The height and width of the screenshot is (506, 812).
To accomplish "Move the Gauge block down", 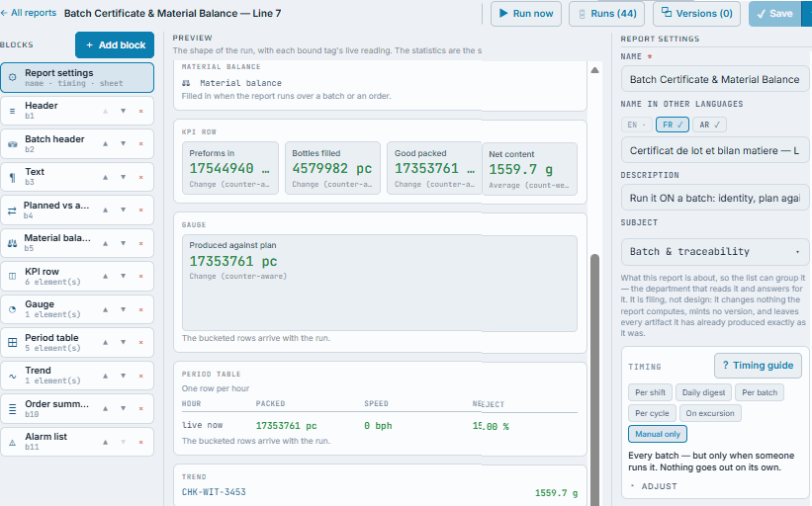I will click(124, 309).
